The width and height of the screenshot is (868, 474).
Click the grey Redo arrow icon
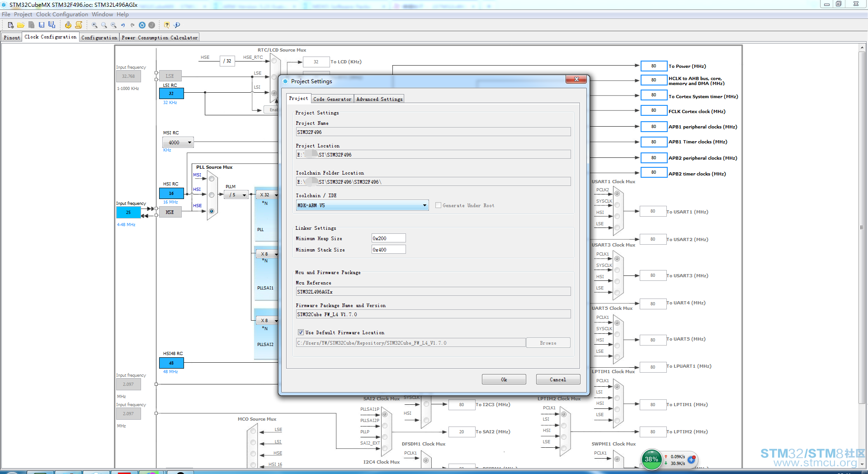[132, 25]
